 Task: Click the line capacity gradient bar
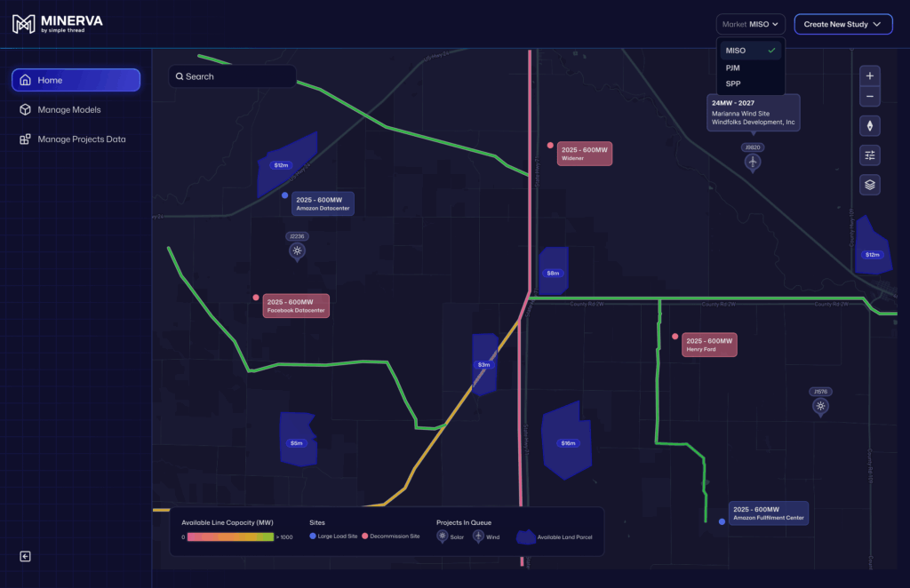pos(230,537)
